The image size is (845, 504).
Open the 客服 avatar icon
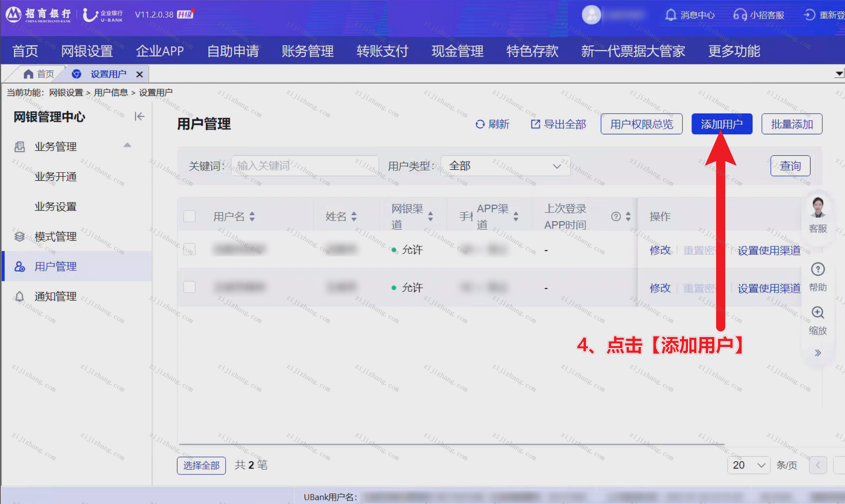(818, 207)
